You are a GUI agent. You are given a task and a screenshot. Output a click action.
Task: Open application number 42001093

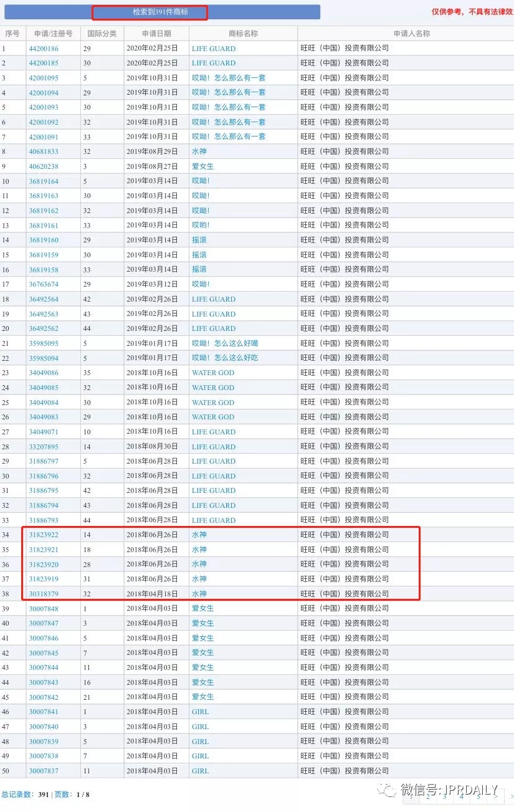tap(44, 107)
